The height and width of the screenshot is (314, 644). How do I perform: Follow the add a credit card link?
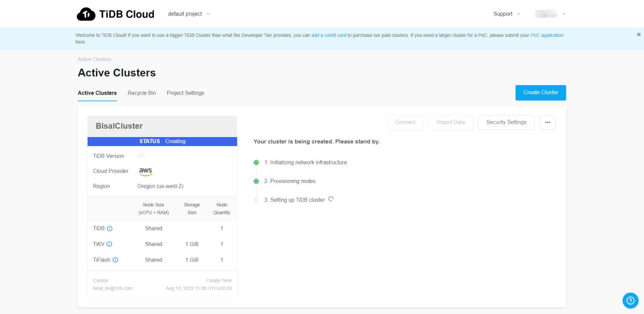pyautogui.click(x=329, y=35)
